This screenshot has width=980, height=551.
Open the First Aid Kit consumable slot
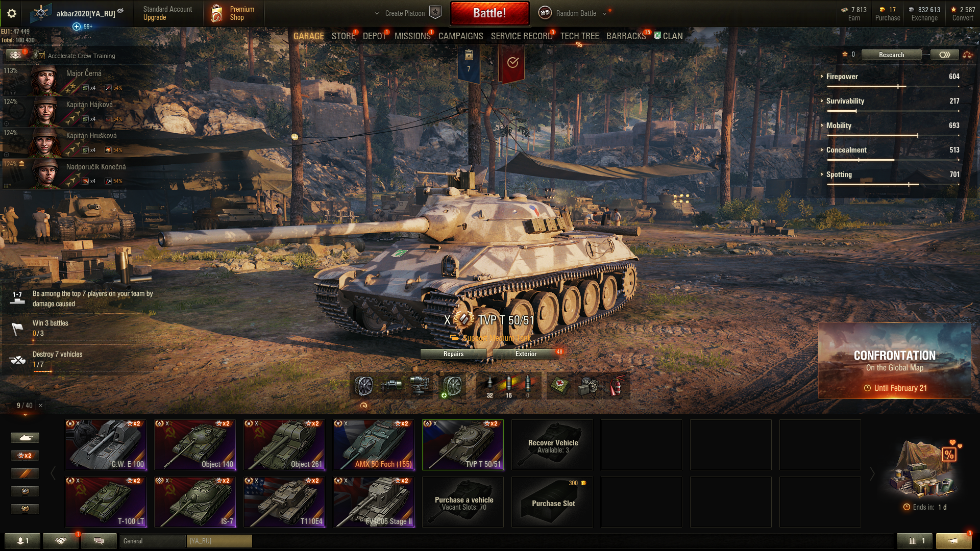pos(560,386)
